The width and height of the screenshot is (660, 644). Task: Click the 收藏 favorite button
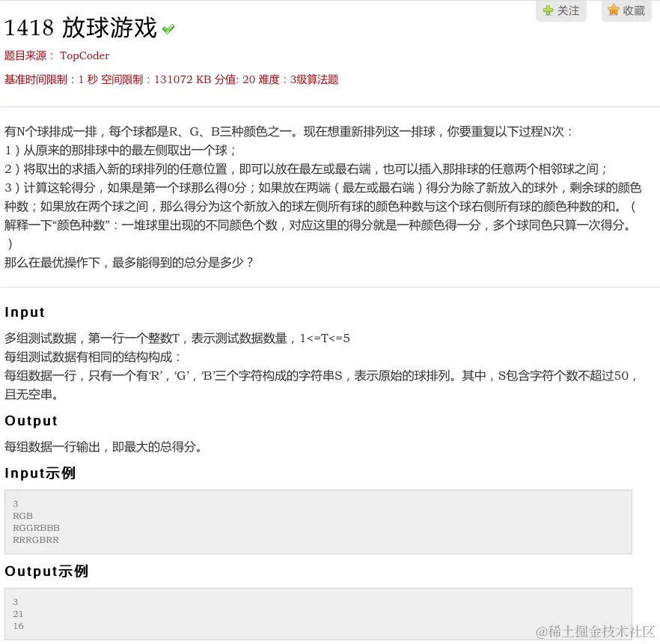[x=626, y=10]
